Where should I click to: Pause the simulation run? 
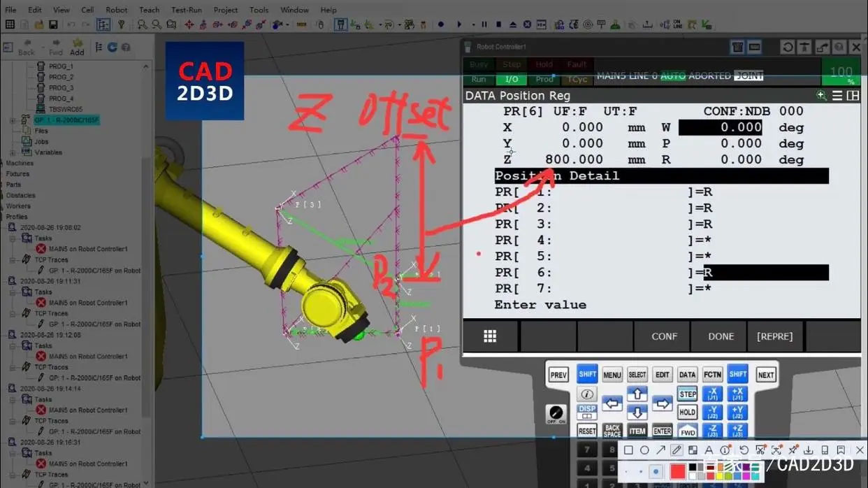(x=484, y=24)
